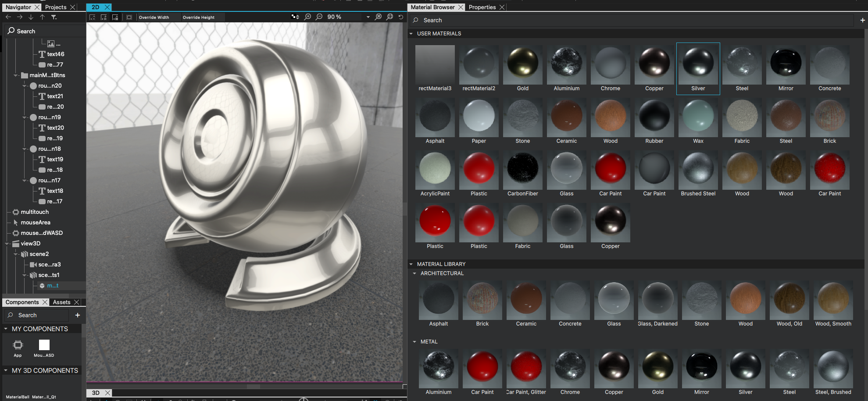Collapse the METAL category
The image size is (868, 401).
click(x=415, y=341)
